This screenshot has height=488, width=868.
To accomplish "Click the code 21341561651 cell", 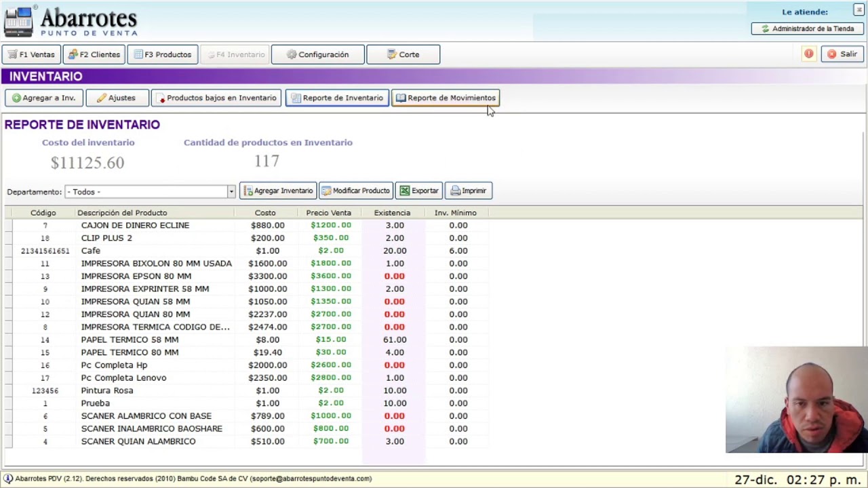I will click(x=45, y=251).
